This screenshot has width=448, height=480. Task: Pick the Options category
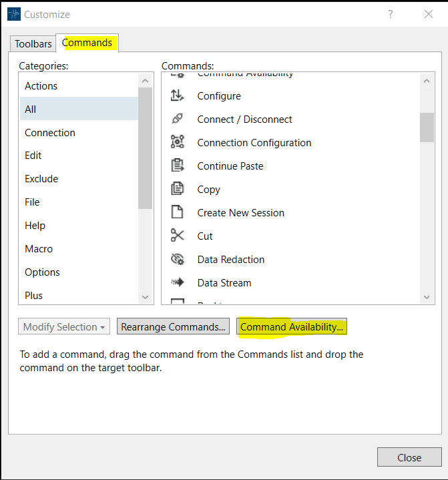click(x=79, y=272)
